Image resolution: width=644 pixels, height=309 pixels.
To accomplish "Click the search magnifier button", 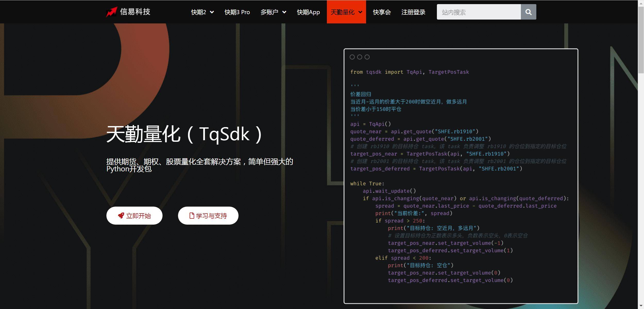I will [x=528, y=12].
